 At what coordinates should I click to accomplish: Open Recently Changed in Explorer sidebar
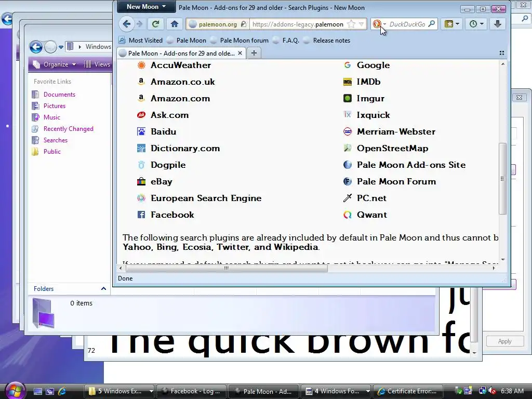68,129
